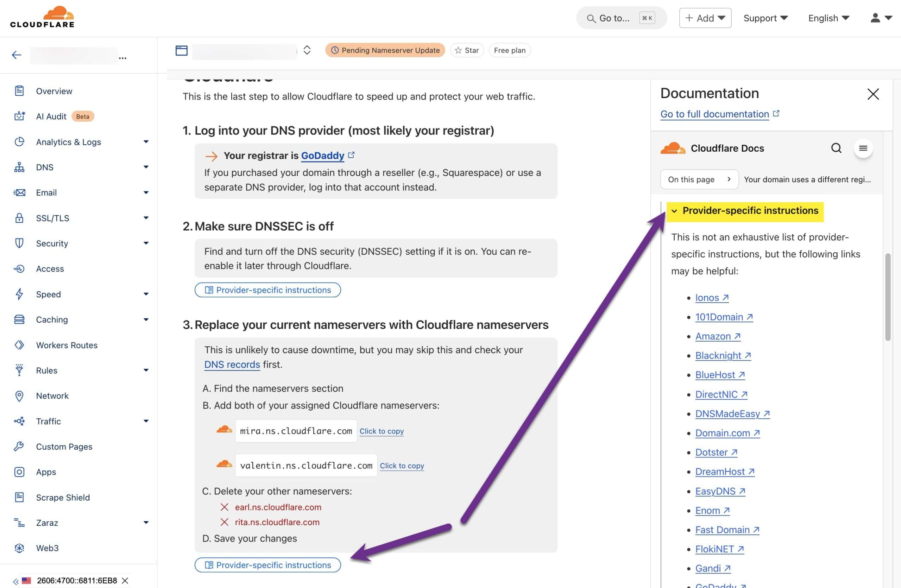Viewport: 901px width, 588px height.
Task: Open the Cloudflare Docs hamburger menu
Action: point(863,148)
